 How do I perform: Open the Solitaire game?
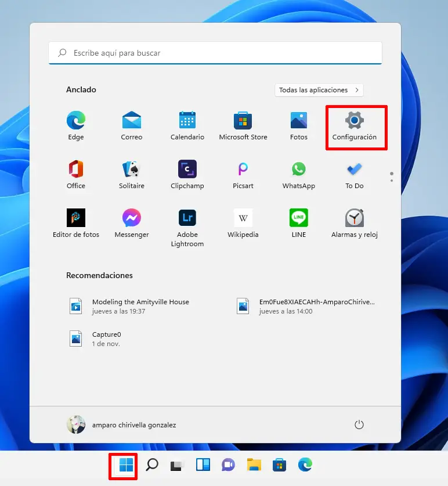[x=132, y=175]
